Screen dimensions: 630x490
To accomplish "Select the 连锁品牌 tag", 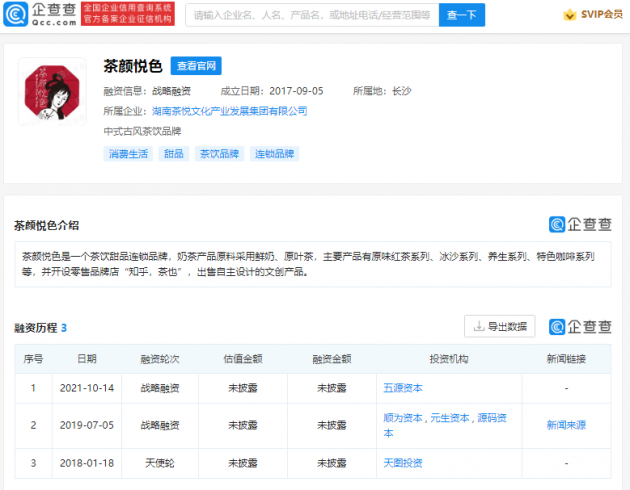I will [x=274, y=154].
